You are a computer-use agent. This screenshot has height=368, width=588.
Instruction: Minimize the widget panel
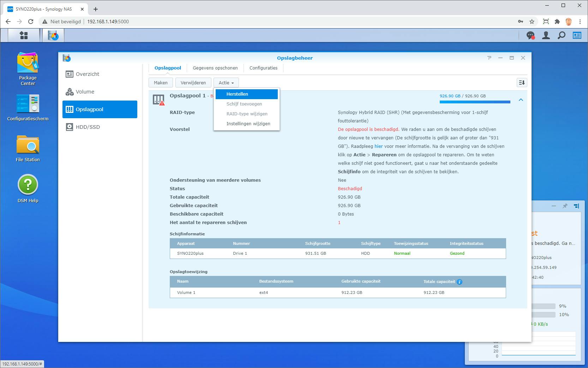pyautogui.click(x=553, y=206)
